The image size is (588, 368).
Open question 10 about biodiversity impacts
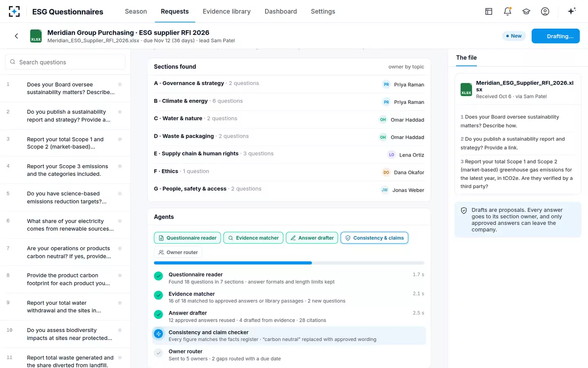tap(65, 334)
